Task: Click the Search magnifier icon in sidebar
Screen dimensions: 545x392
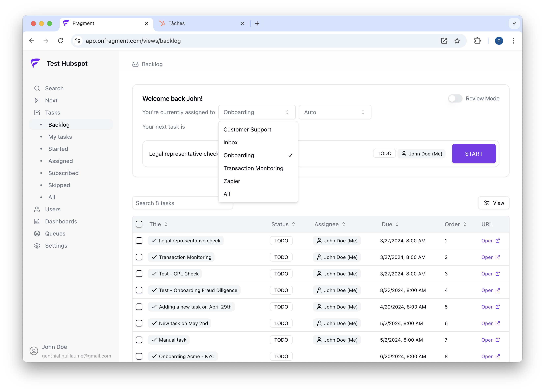Action: click(37, 89)
